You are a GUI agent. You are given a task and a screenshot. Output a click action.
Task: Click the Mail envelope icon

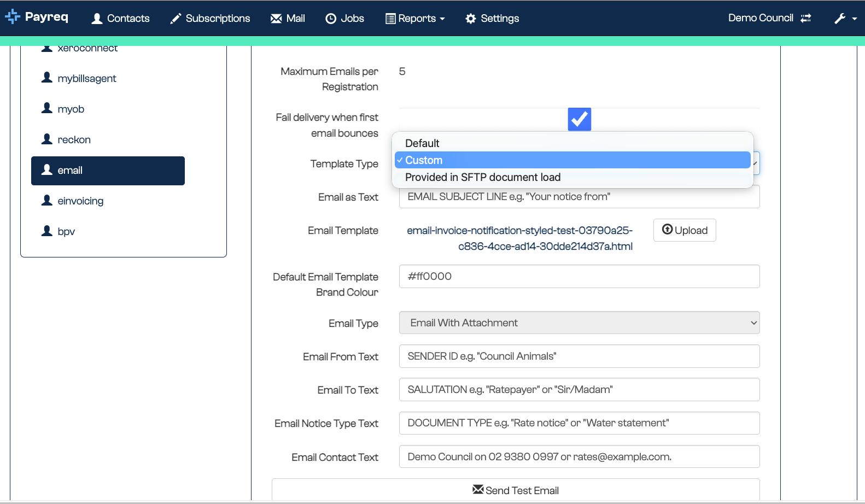[276, 19]
